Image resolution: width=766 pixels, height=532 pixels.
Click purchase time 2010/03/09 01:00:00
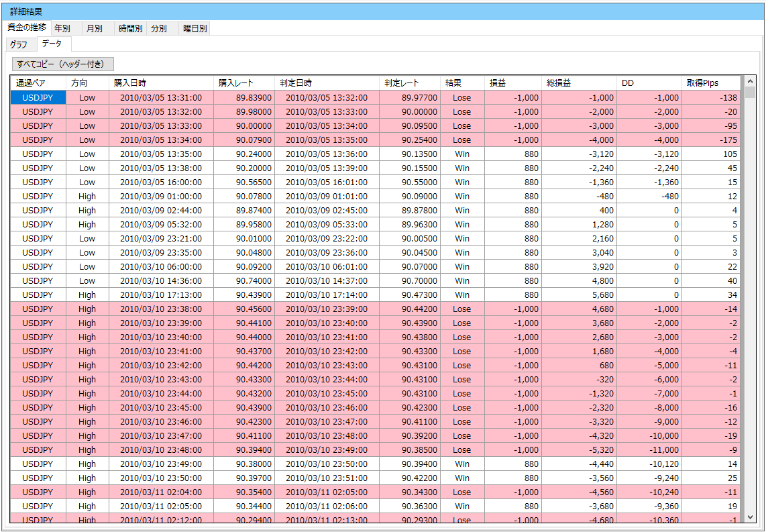161,197
